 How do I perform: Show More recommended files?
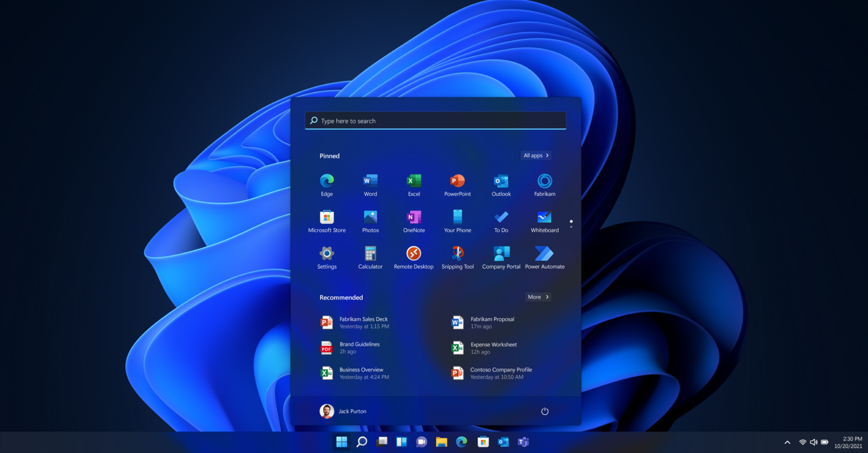(538, 297)
